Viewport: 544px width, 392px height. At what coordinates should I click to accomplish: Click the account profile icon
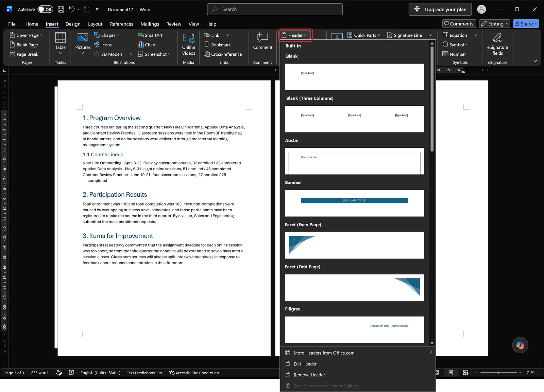click(481, 10)
